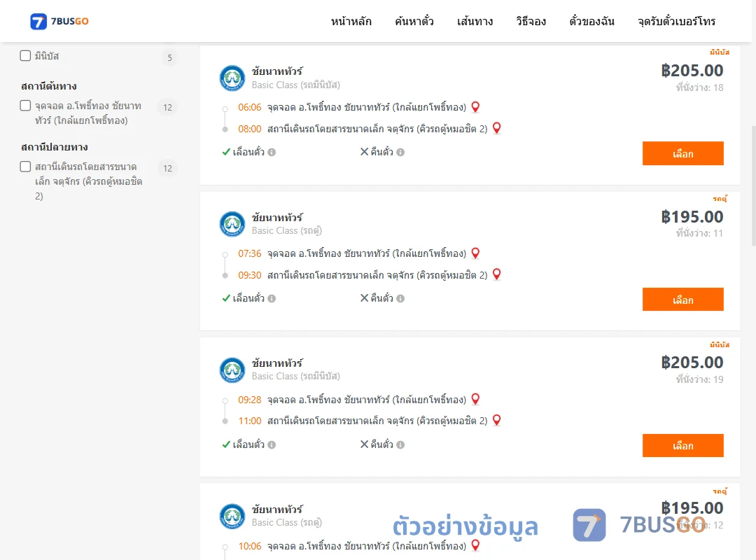This screenshot has height=560, width=756.
Task: Click the 09:30 arrival time
Action: tap(250, 275)
